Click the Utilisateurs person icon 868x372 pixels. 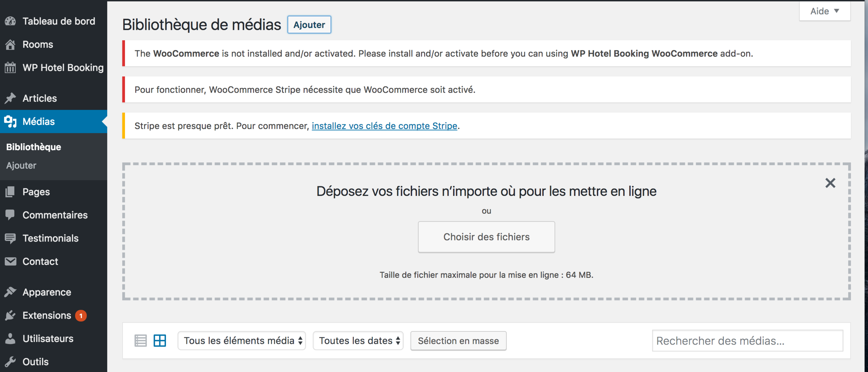click(x=10, y=338)
